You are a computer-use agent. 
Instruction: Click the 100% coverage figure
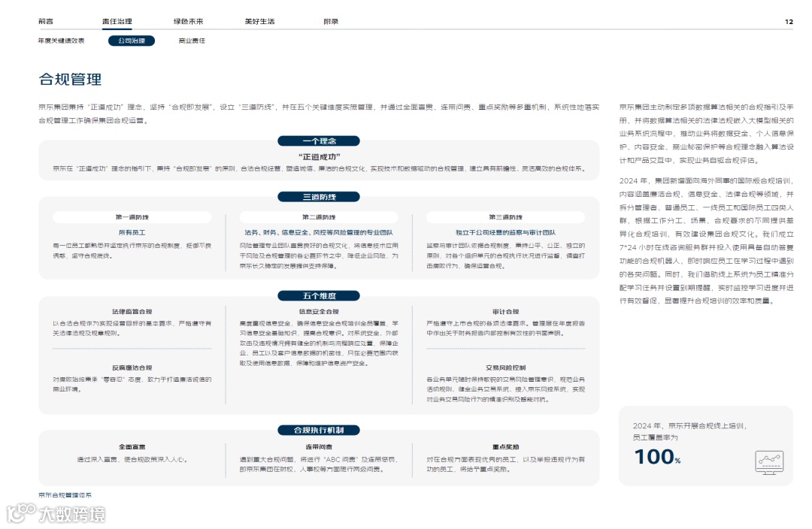click(657, 457)
